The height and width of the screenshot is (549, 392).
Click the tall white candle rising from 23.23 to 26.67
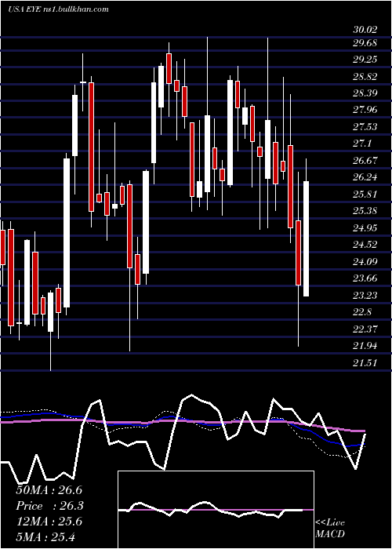click(x=67, y=233)
